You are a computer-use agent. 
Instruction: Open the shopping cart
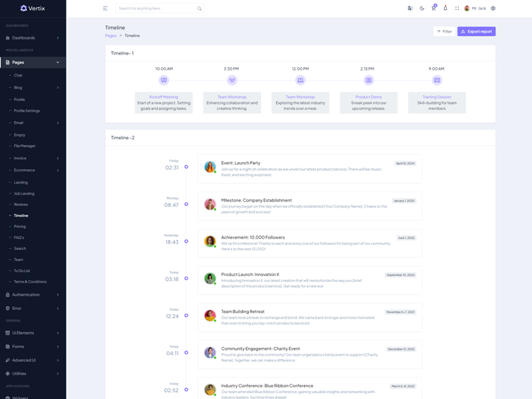434,9
